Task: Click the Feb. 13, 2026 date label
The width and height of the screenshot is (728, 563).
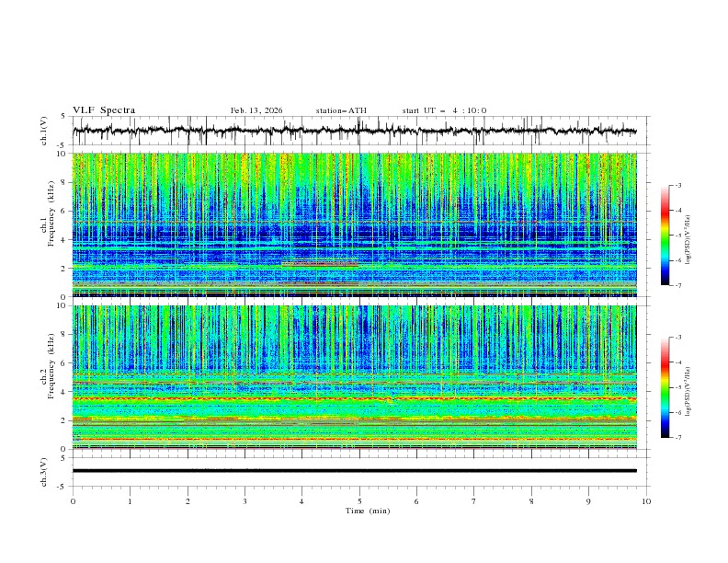Action: click(256, 110)
